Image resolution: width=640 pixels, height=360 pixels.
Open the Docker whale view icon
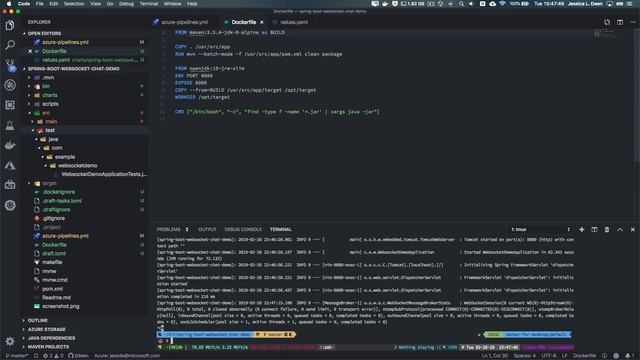[x=10, y=145]
